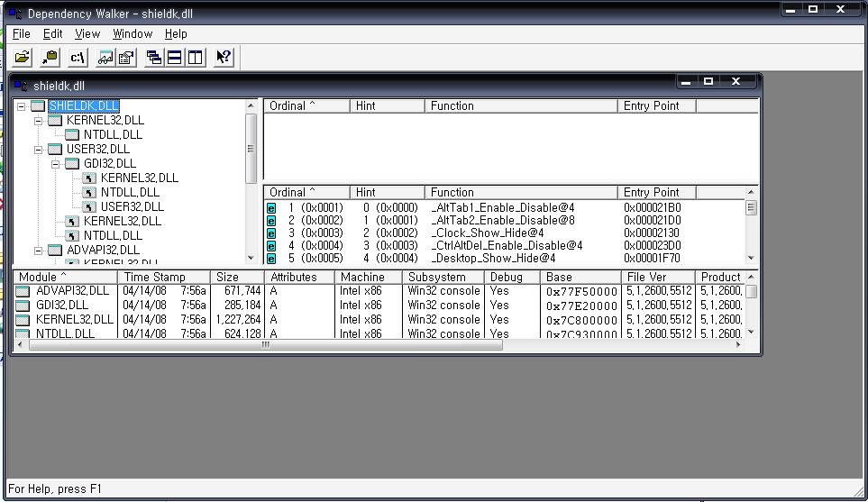Click the Debug column header
The image size is (868, 502).
(x=512, y=277)
